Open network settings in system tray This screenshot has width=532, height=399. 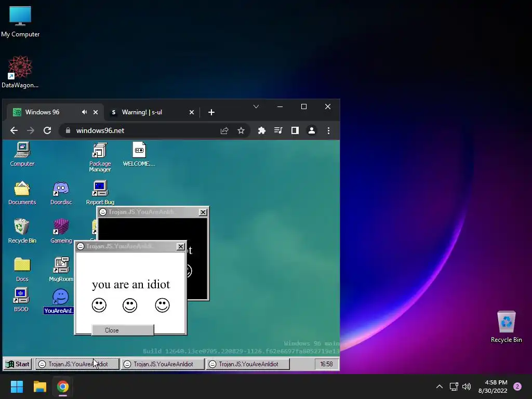tap(454, 387)
